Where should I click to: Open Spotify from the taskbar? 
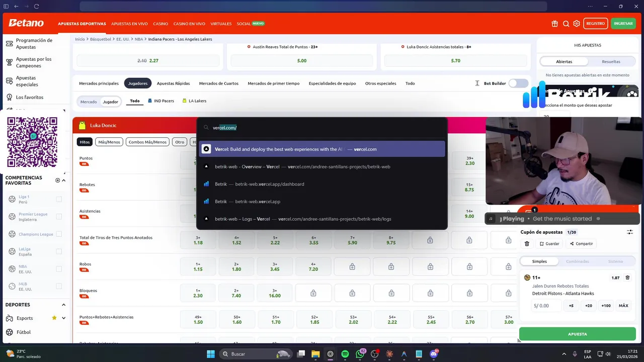pos(345,354)
